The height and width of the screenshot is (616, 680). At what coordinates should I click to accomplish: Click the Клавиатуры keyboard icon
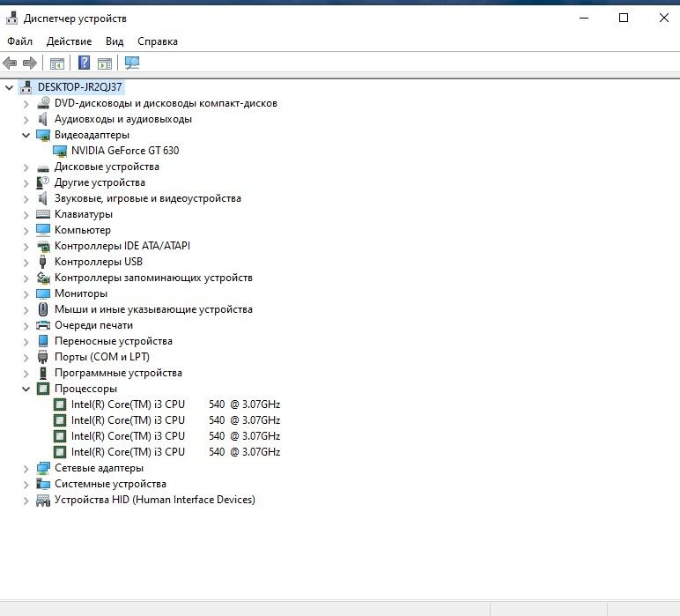[x=43, y=214]
